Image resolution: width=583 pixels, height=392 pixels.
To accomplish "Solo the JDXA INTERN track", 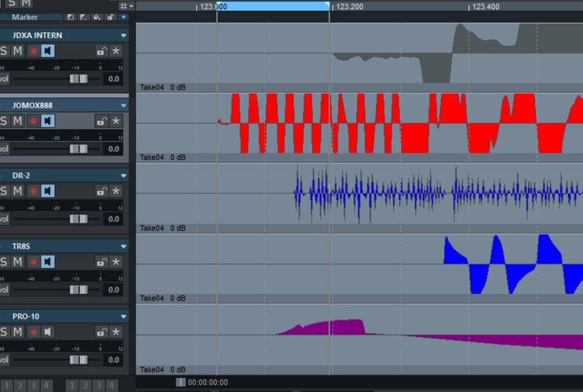I will click(4, 51).
